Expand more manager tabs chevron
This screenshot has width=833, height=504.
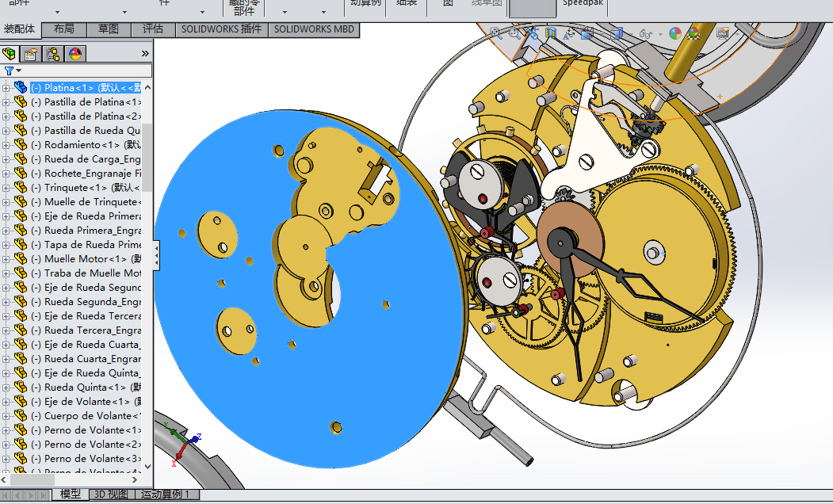point(145,54)
